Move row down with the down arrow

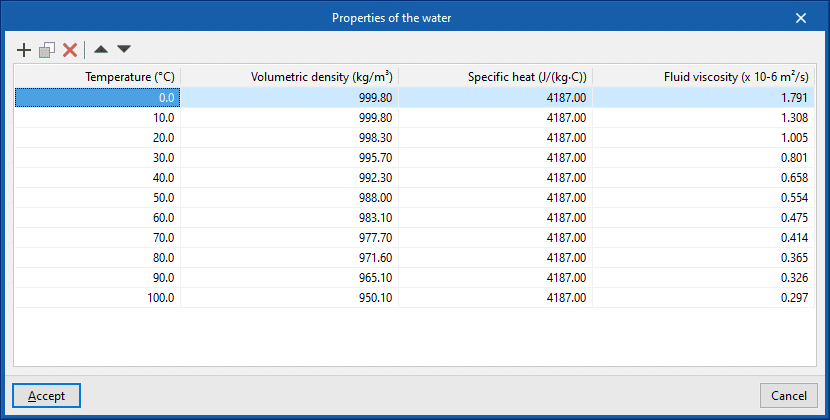click(124, 49)
